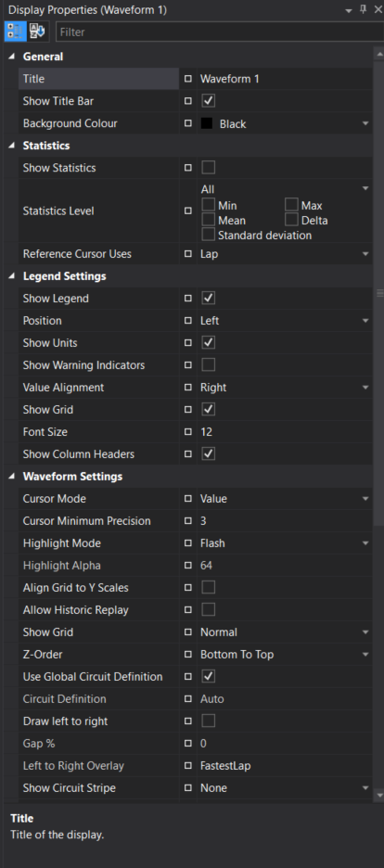384x868 pixels.
Task: Click marker square beside Font Size
Action: click(x=188, y=432)
